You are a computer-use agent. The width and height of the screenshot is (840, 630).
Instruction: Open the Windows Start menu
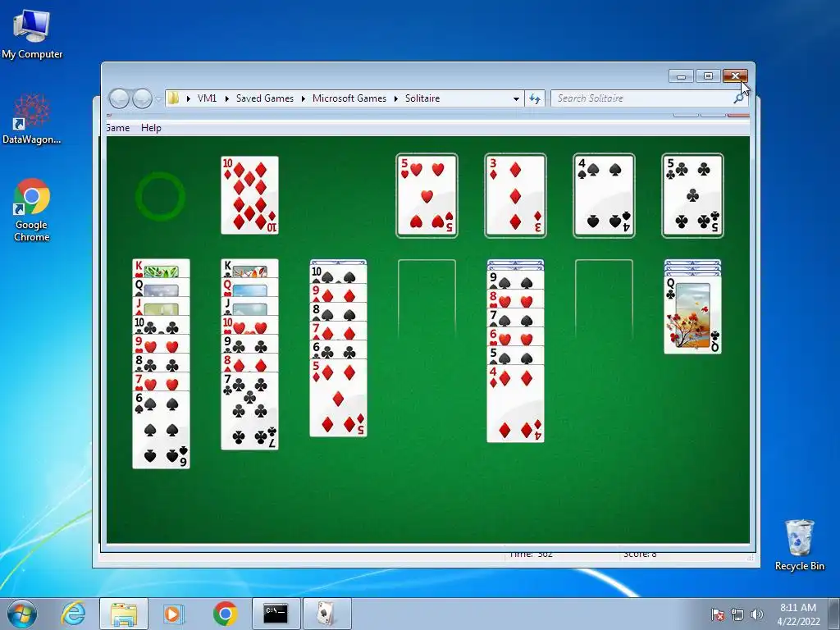(21, 614)
